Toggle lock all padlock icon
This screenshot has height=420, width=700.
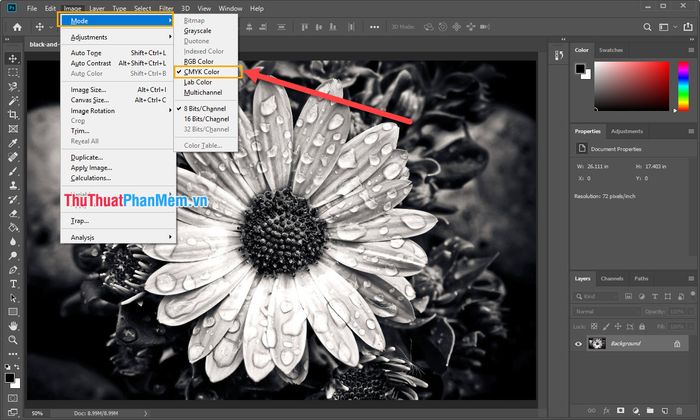click(x=642, y=326)
